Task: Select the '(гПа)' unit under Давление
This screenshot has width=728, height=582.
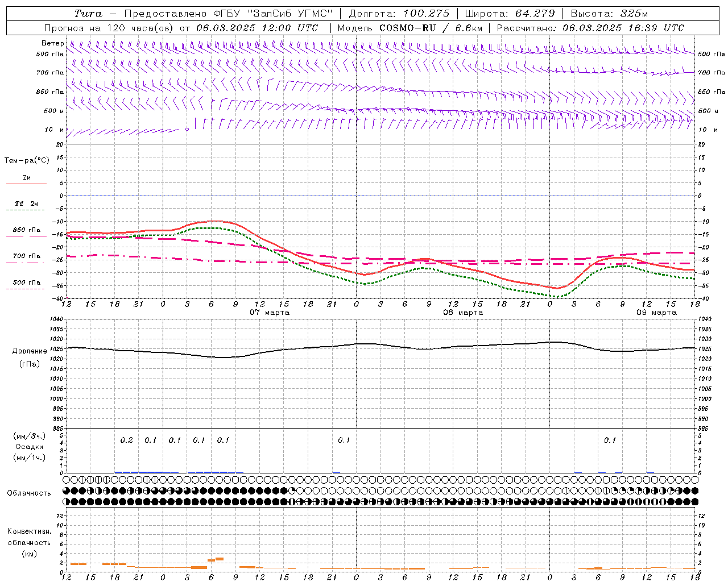Action: pyautogui.click(x=30, y=364)
